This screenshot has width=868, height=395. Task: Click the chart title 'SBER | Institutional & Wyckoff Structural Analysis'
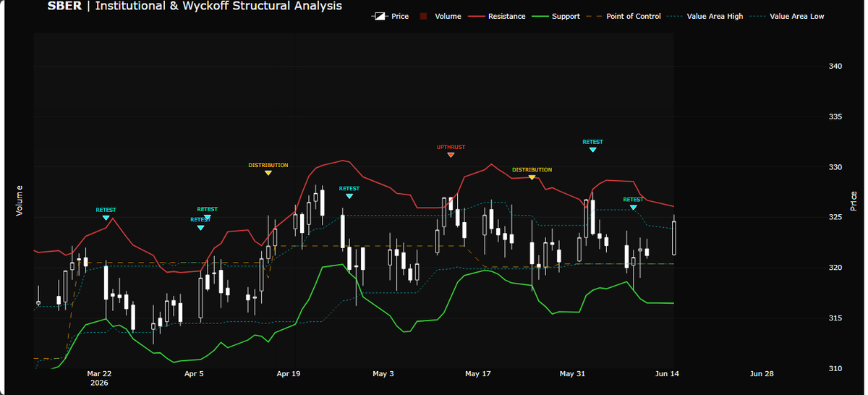click(x=195, y=6)
